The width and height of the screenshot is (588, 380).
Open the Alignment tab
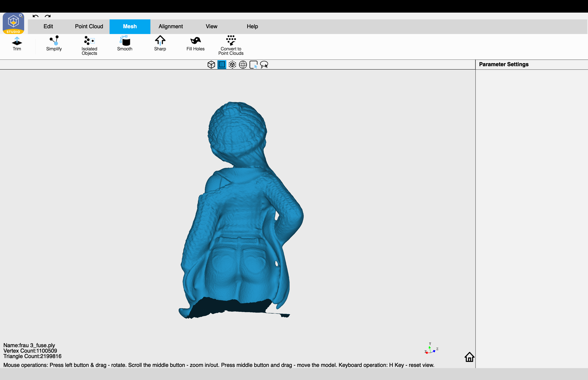(171, 26)
